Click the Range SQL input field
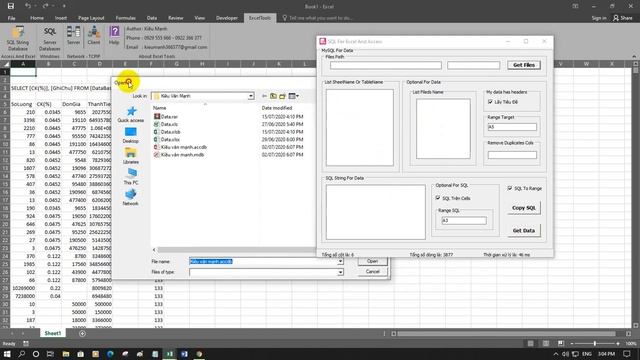Image resolution: width=640 pixels, height=360 pixels. tap(464, 220)
